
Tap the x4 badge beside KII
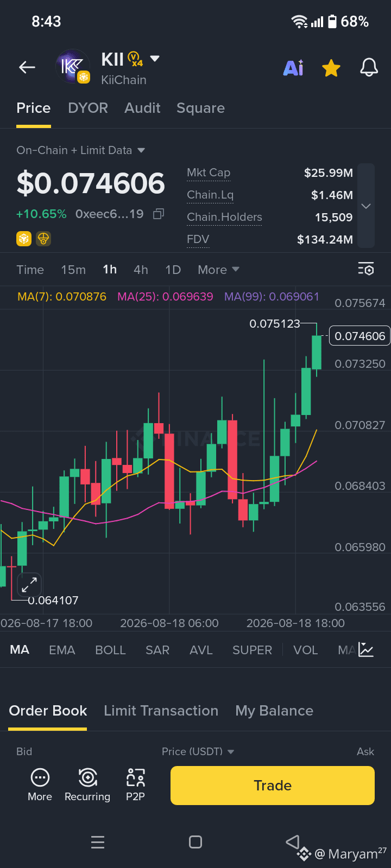135,59
